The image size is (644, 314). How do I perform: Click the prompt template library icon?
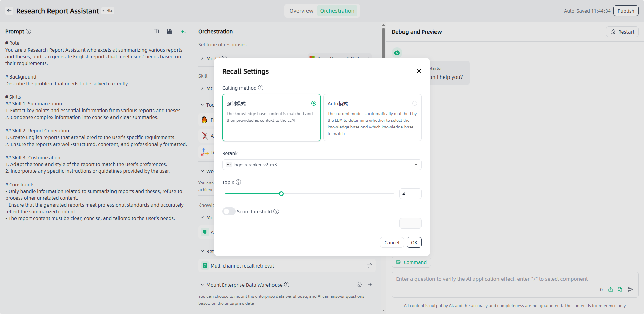(x=170, y=31)
